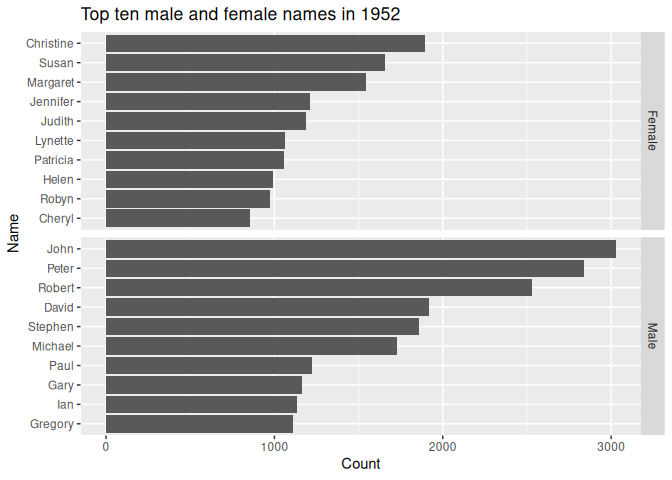This screenshot has width=672, height=480.
Task: Select the Robert bar
Action: click(x=318, y=288)
